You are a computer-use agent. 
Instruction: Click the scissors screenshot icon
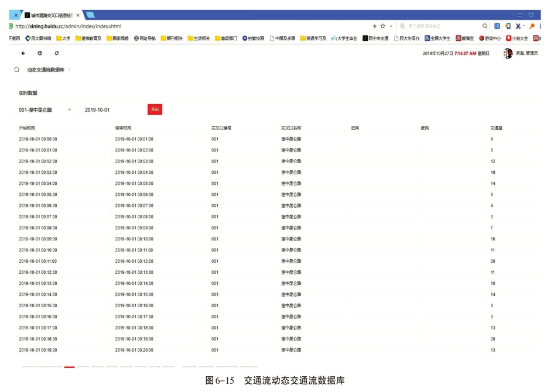(518, 26)
